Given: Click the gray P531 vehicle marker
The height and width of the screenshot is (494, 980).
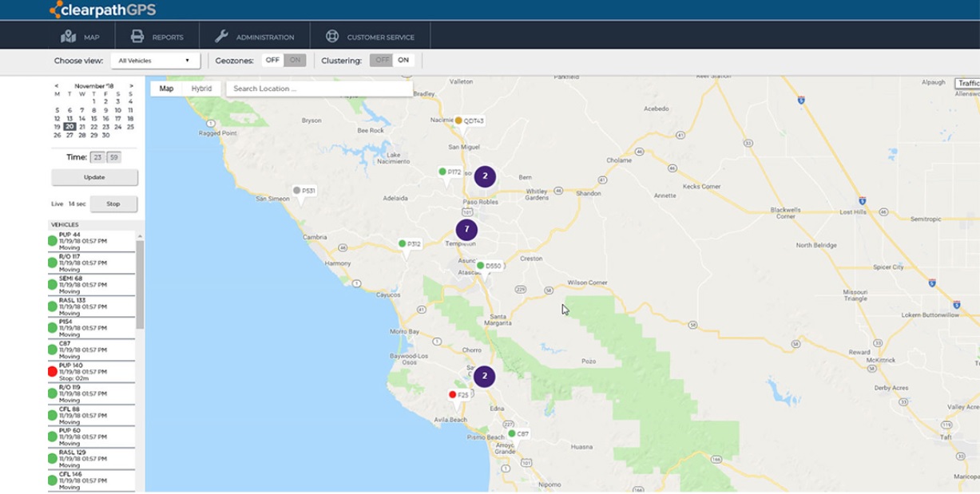Looking at the screenshot, I should [296, 191].
